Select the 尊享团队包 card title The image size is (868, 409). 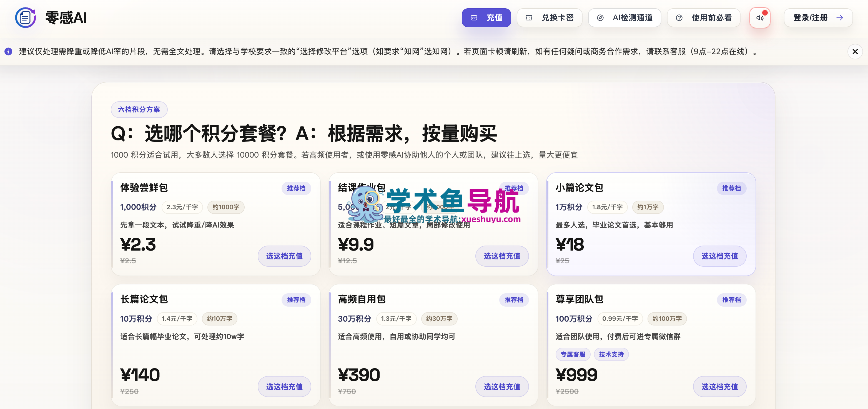tap(579, 299)
